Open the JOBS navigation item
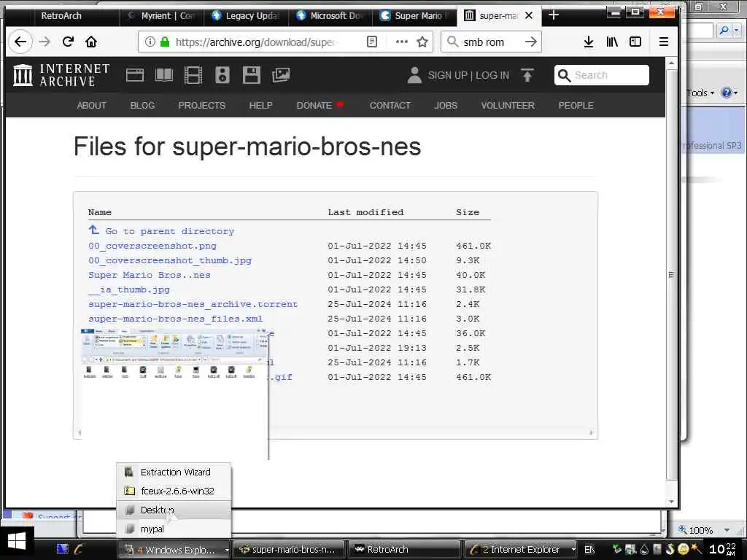Image resolution: width=747 pixels, height=560 pixels. (x=446, y=105)
